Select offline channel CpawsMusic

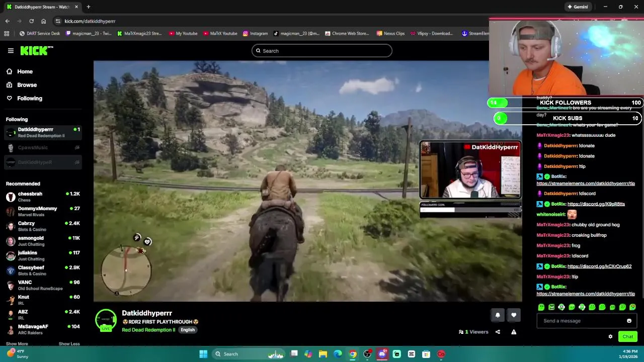(43, 147)
